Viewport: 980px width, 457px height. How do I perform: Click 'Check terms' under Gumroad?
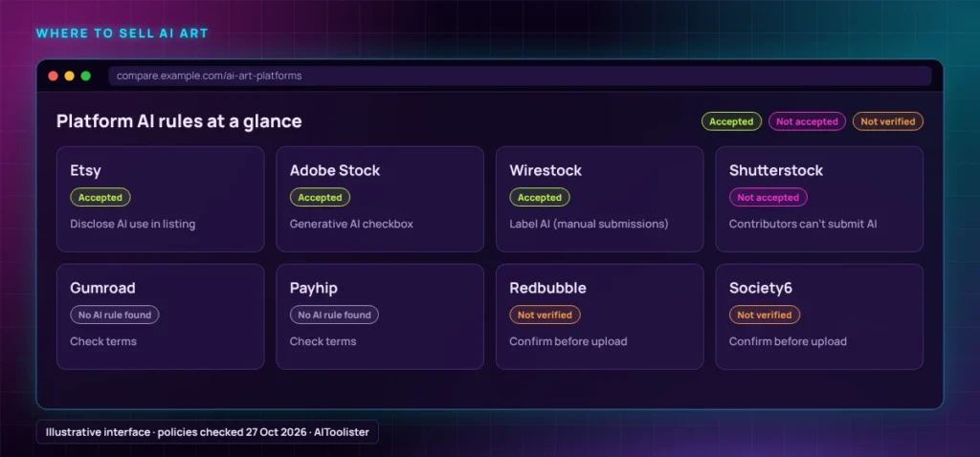pyautogui.click(x=103, y=341)
